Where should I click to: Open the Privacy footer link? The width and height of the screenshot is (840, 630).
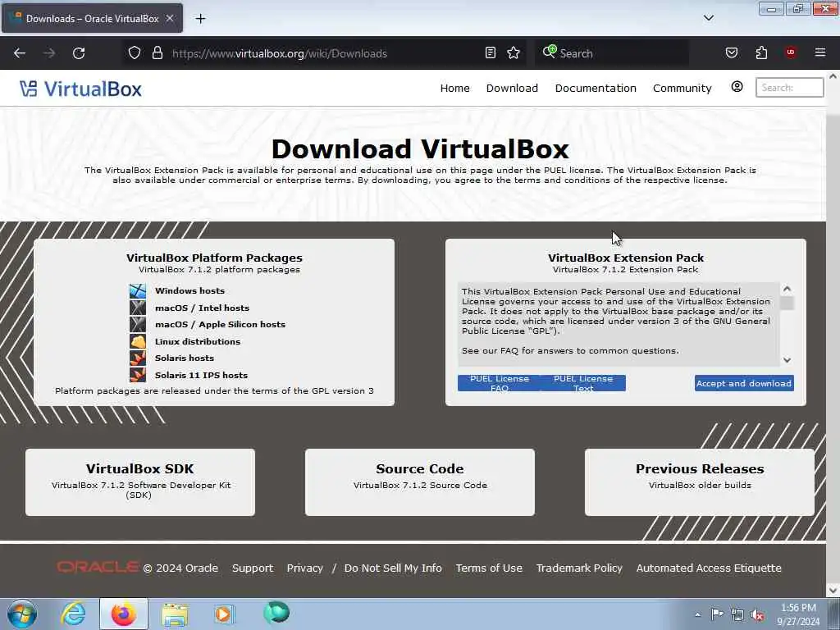click(x=305, y=568)
